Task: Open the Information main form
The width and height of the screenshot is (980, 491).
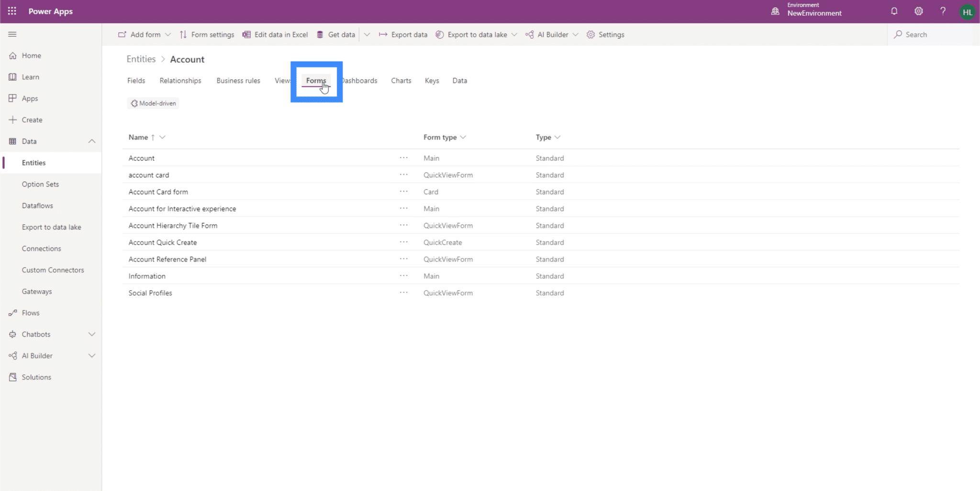Action: tap(147, 276)
